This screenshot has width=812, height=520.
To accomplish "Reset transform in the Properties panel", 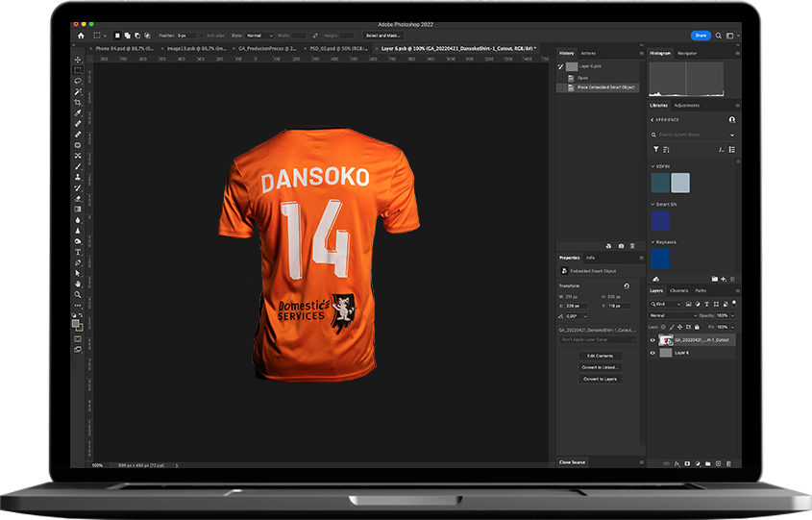I will point(627,285).
